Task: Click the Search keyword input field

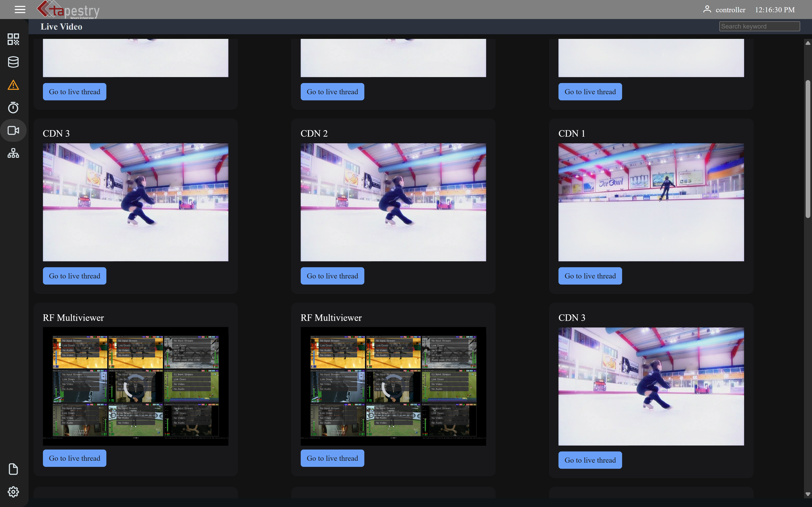Action: (759, 26)
